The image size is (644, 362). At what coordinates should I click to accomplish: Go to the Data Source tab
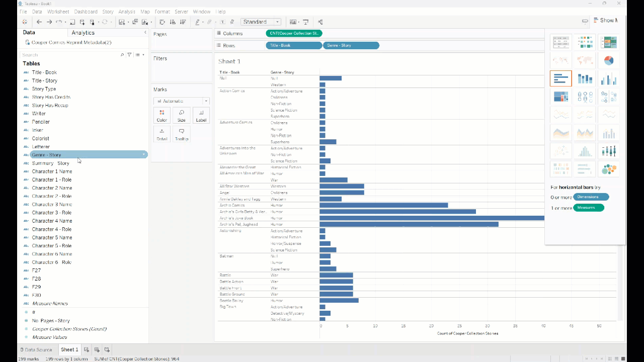pos(36,349)
